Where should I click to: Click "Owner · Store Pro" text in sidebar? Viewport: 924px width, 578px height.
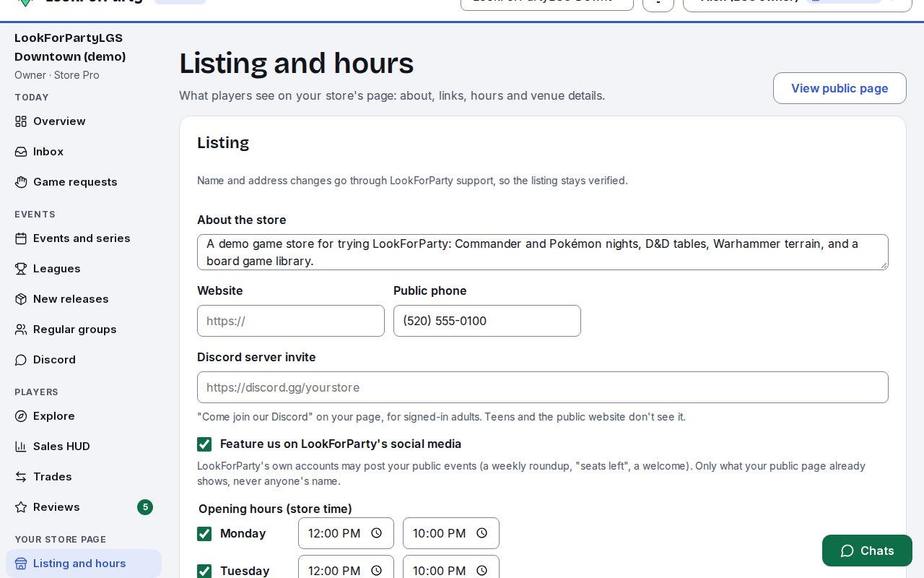pos(57,75)
